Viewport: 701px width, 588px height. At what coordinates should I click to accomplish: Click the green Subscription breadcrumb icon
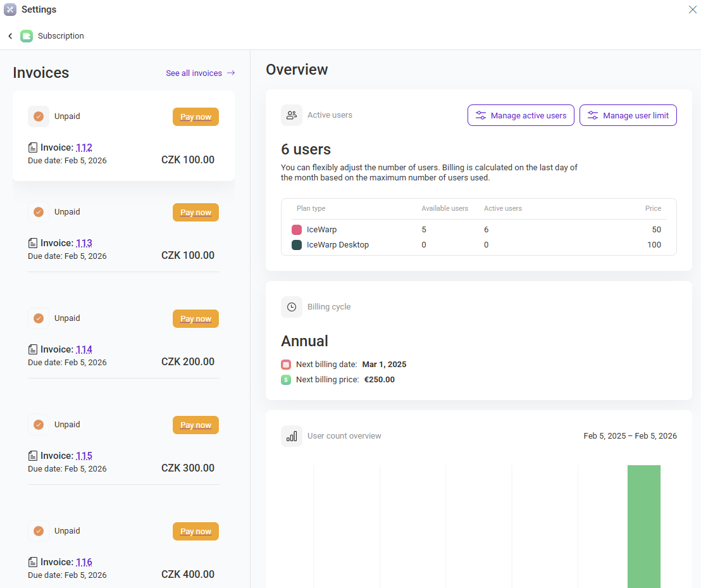(x=26, y=35)
